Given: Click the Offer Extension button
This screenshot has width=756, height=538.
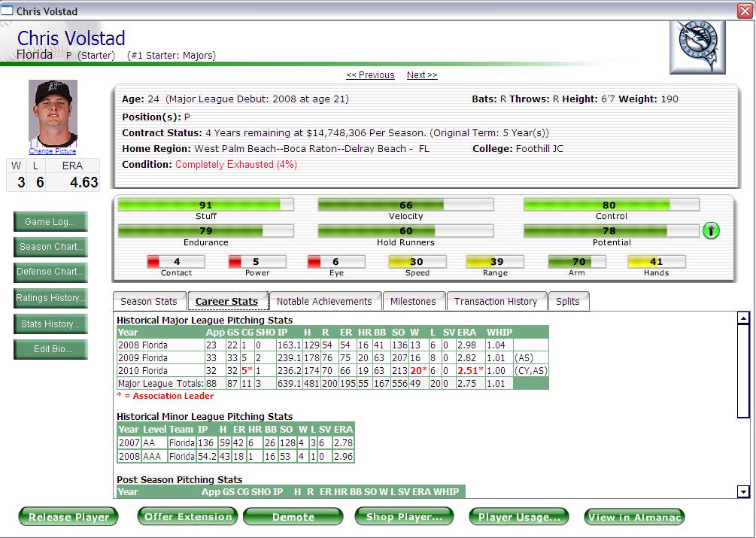Looking at the screenshot, I should pos(187,517).
